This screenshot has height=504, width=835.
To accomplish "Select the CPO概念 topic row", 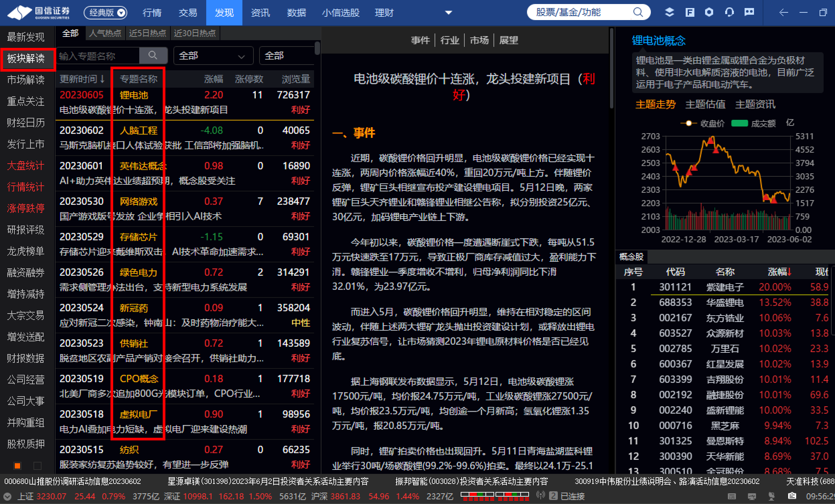I will coord(185,386).
